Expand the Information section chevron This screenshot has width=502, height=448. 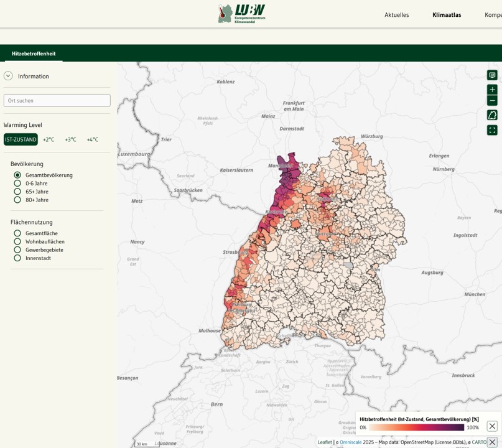[x=8, y=76]
